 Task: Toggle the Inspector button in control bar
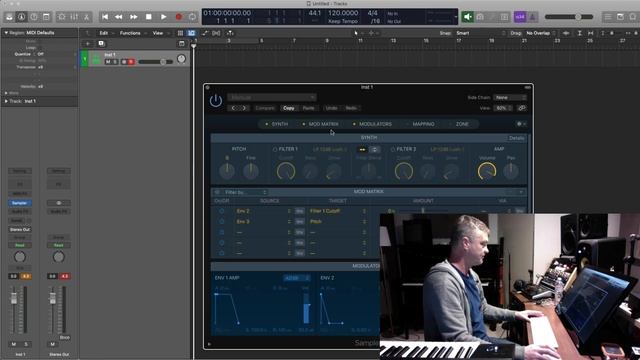coord(21,17)
